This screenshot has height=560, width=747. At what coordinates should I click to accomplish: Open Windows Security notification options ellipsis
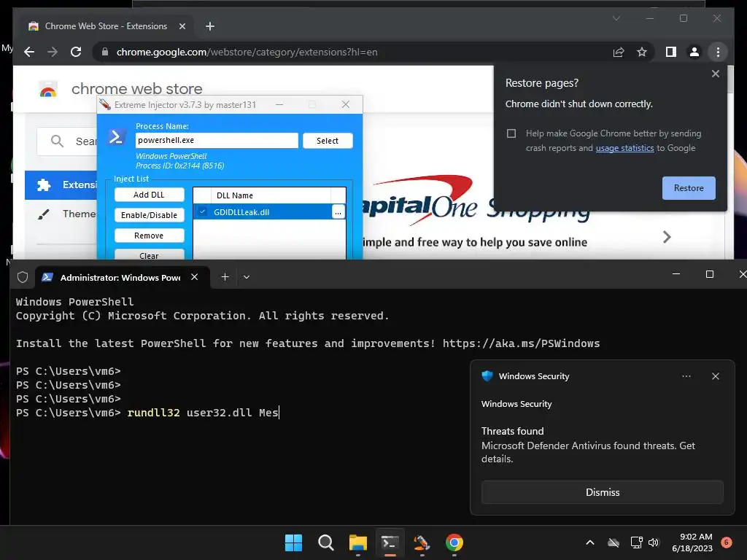click(686, 376)
